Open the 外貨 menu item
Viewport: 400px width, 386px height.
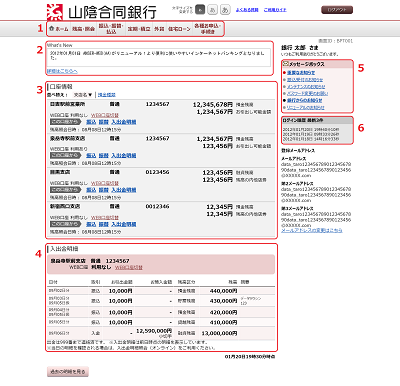[159, 29]
